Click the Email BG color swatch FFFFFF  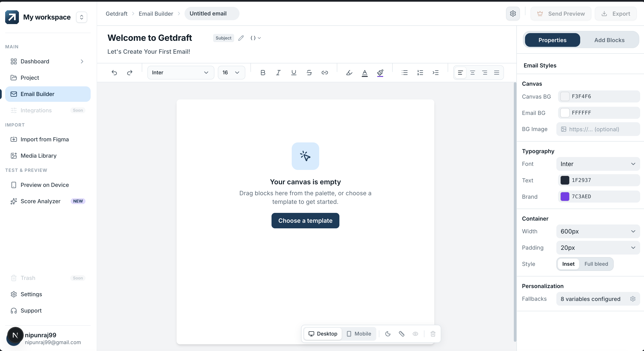click(565, 113)
